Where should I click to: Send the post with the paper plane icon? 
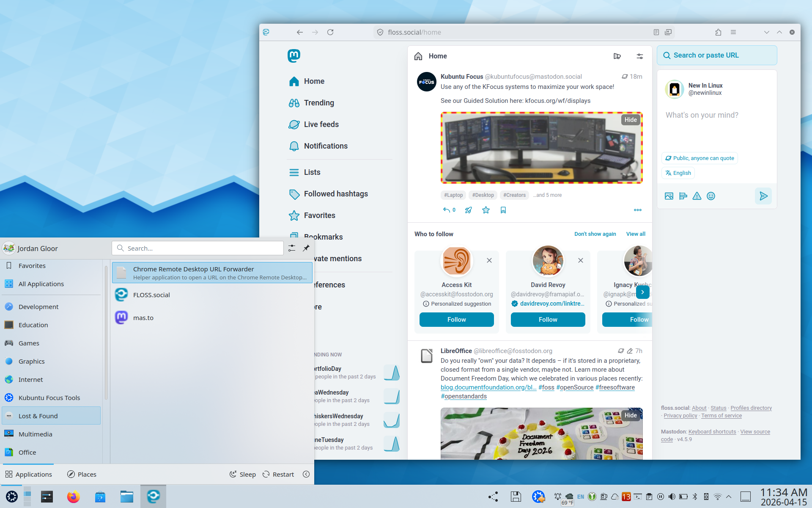[763, 196]
